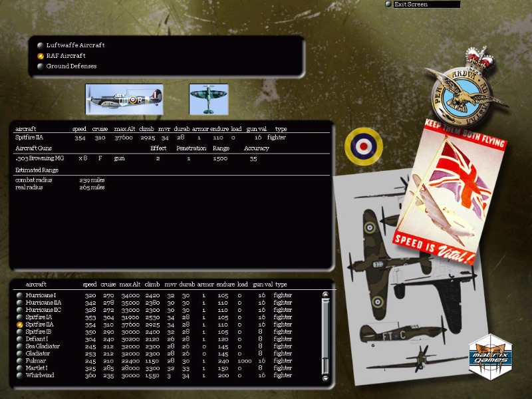Select the RAF Aircraft radio option
The image size is (532, 399).
41,56
